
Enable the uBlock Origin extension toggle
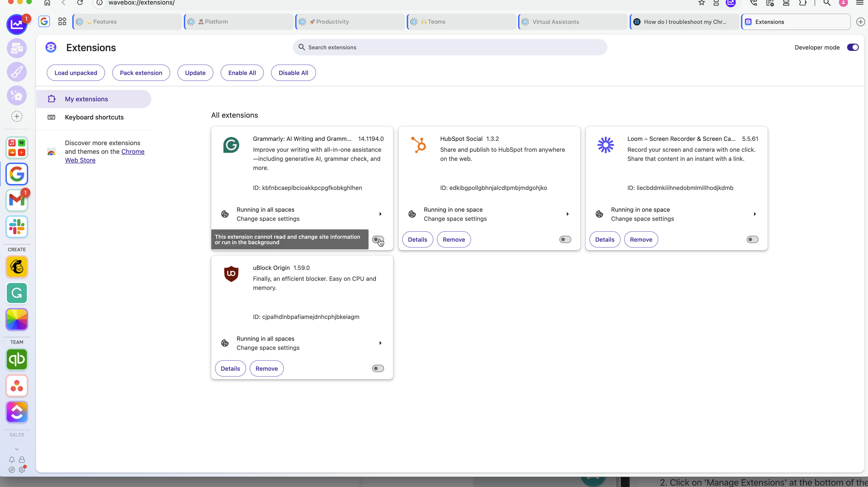pos(378,368)
